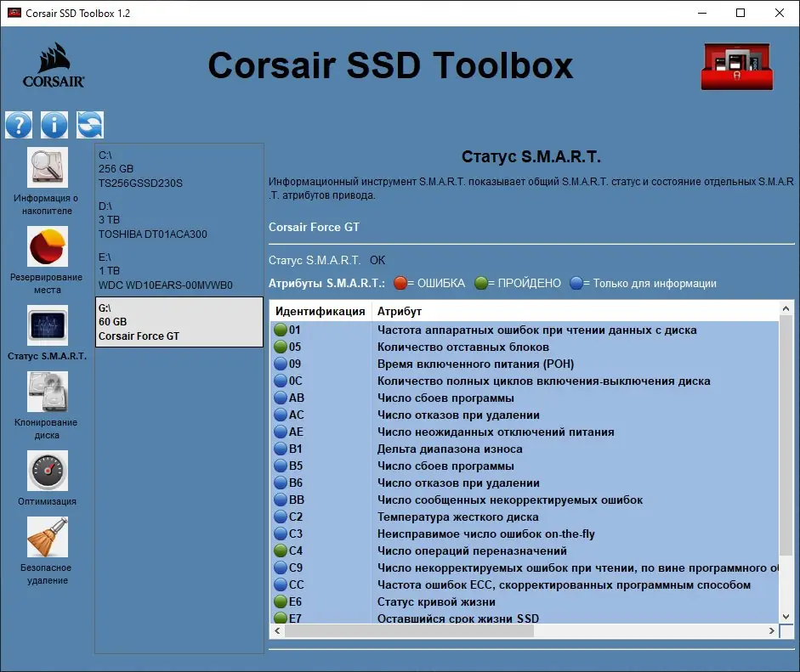This screenshot has width=800, height=672.
Task: Select row Оставшийся срок жизни SSD
Action: point(525,618)
